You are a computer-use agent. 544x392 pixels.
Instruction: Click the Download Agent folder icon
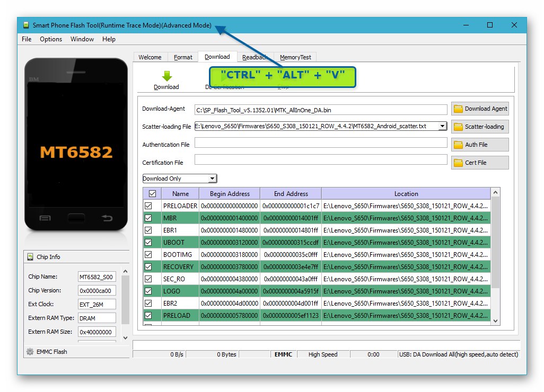(458, 109)
